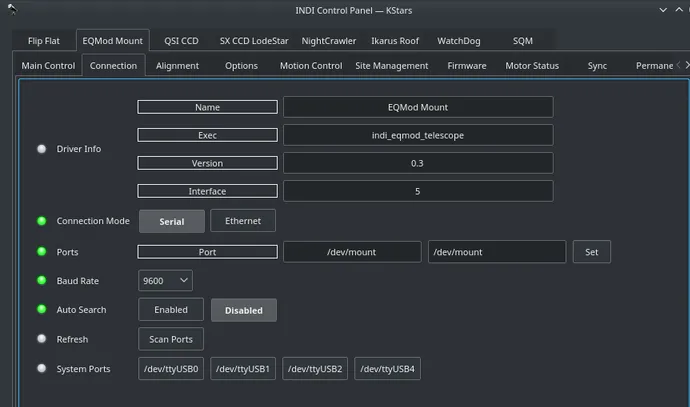The height and width of the screenshot is (407, 690).
Task: Click the Set button for port
Action: (591, 252)
